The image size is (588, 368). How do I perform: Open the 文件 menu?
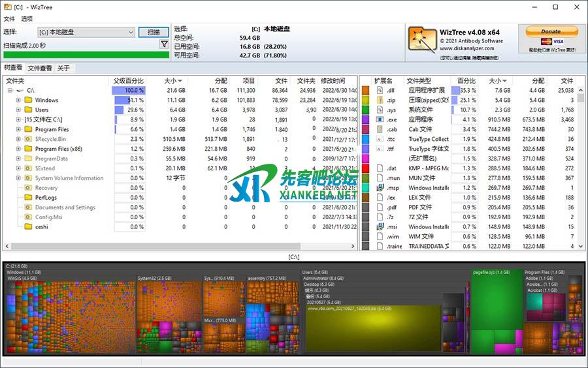9,19
